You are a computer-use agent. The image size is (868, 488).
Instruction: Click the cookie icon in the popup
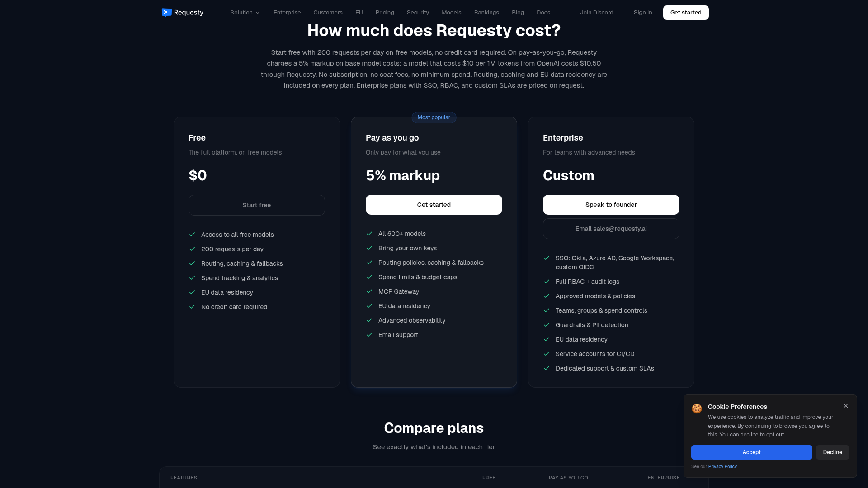click(x=697, y=408)
